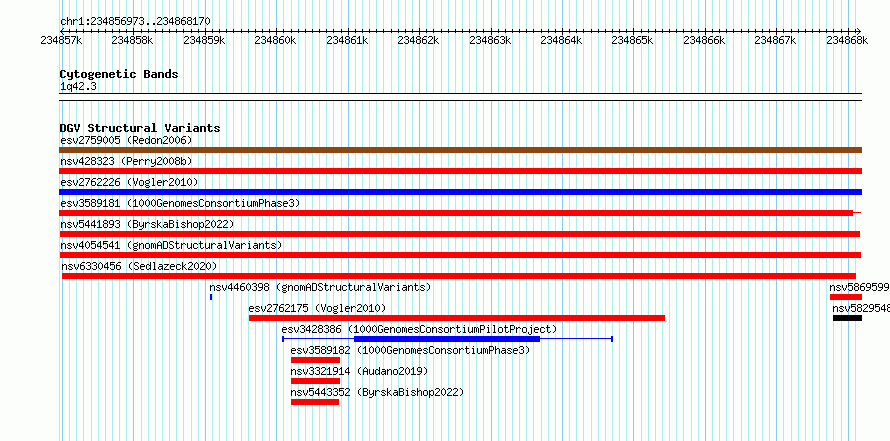Open the nsv428323 (Perry2008b) label

(126, 161)
